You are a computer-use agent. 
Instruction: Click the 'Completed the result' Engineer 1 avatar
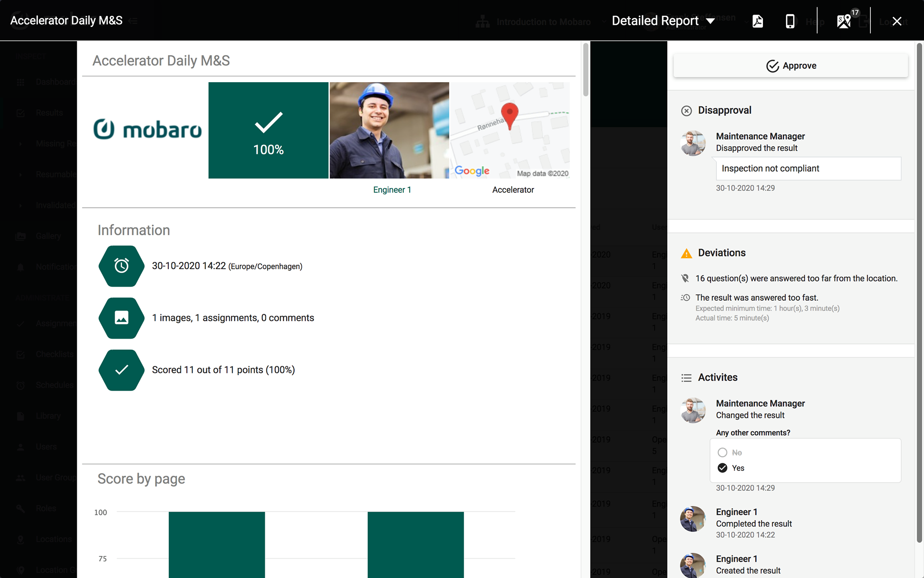coord(693,519)
